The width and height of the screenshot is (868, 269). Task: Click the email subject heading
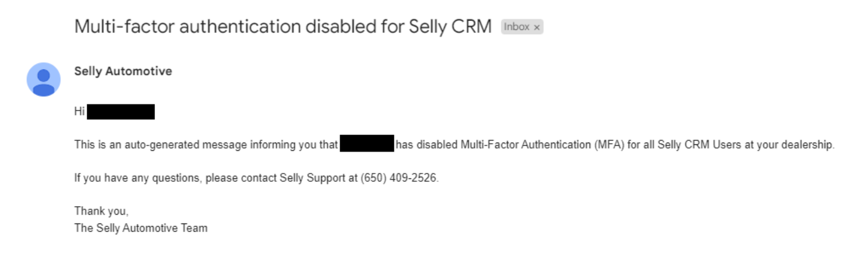283,27
